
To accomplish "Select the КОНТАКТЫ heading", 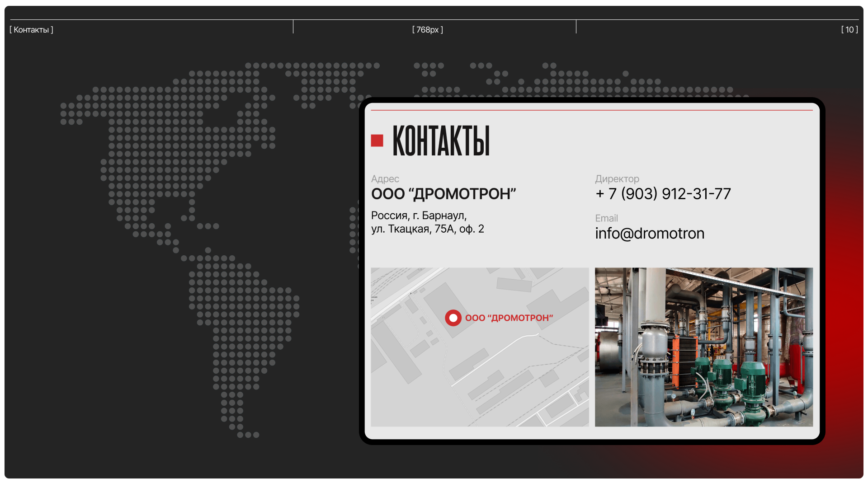I will point(441,141).
